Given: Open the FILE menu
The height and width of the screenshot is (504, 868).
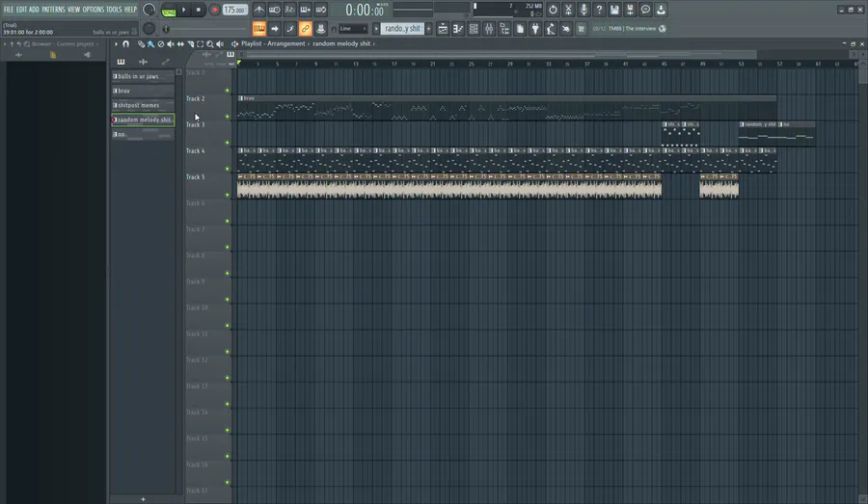Looking at the screenshot, I should pyautogui.click(x=9, y=10).
